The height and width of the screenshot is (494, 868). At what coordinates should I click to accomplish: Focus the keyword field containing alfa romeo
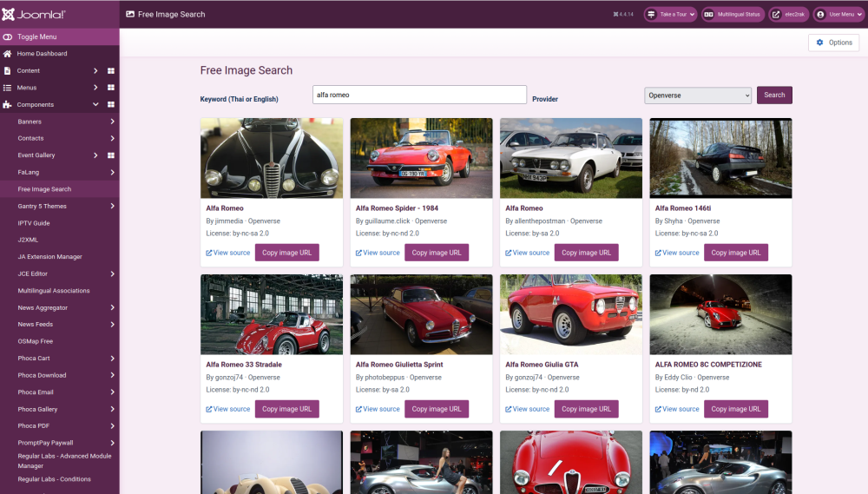coord(419,95)
